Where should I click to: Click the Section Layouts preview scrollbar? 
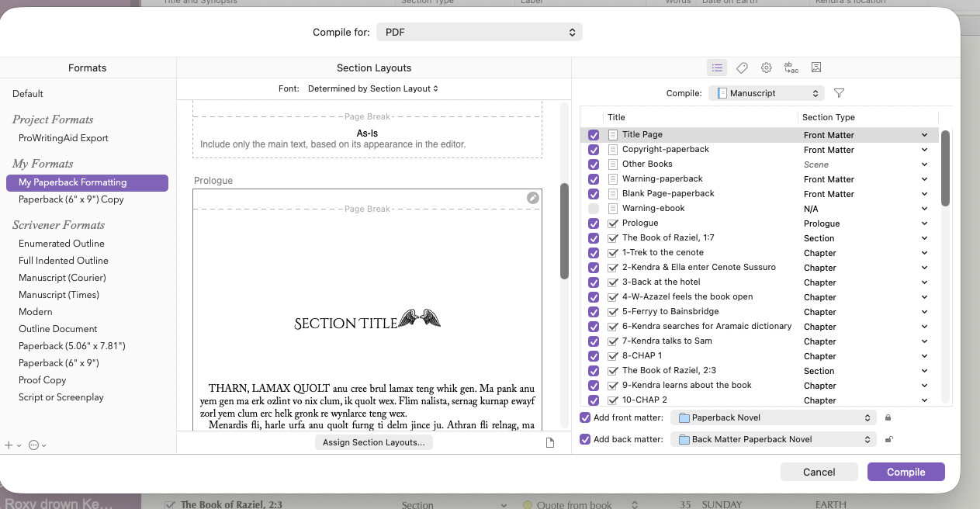click(x=564, y=230)
